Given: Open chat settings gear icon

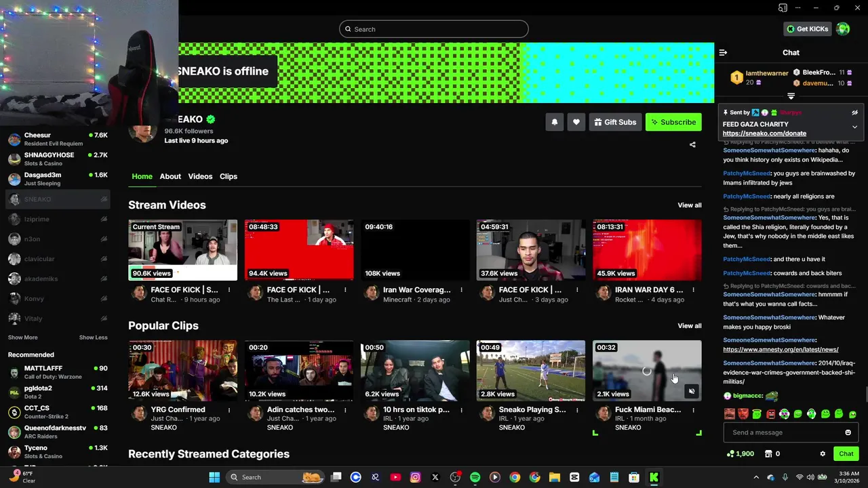Looking at the screenshot, I should tap(823, 453).
